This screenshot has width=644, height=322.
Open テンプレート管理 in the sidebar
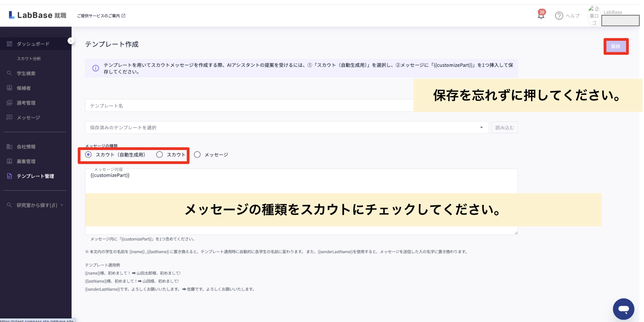(36, 176)
